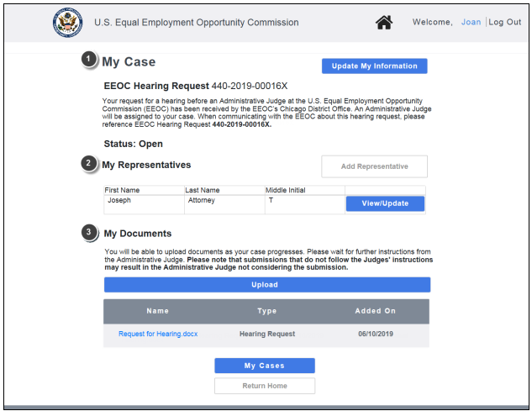The height and width of the screenshot is (411, 532).
Task: Click the blue Upload button
Action: tap(267, 284)
